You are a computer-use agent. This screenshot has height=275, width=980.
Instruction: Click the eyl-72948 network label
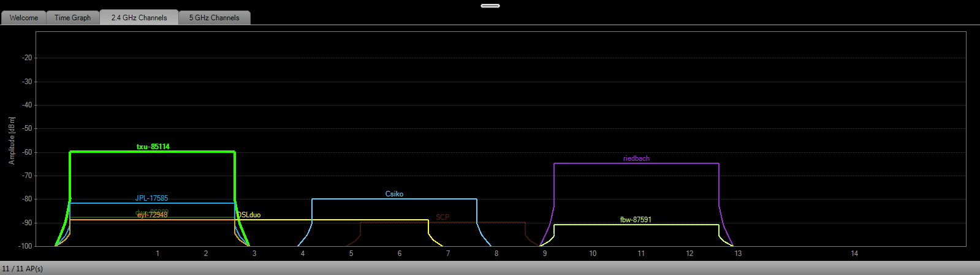(151, 215)
